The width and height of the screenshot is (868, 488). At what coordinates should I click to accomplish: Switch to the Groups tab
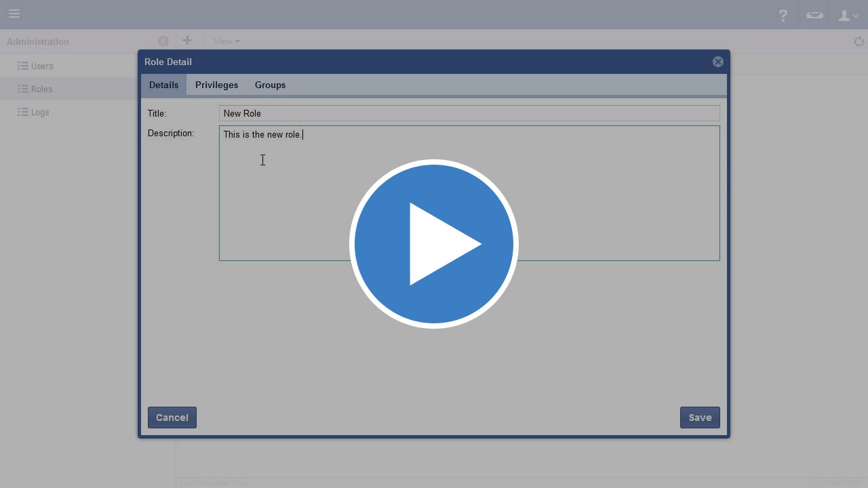pyautogui.click(x=270, y=85)
